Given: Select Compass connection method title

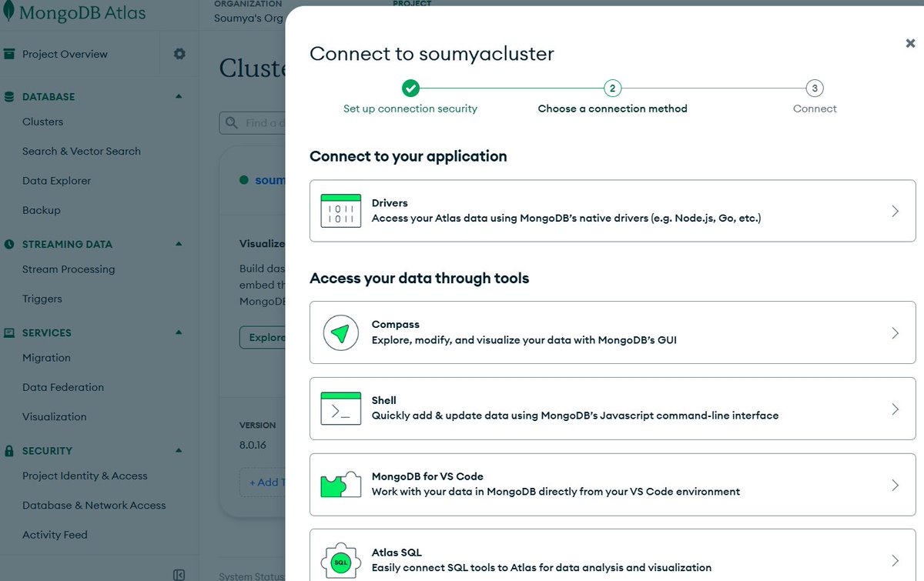Looking at the screenshot, I should pyautogui.click(x=396, y=325).
